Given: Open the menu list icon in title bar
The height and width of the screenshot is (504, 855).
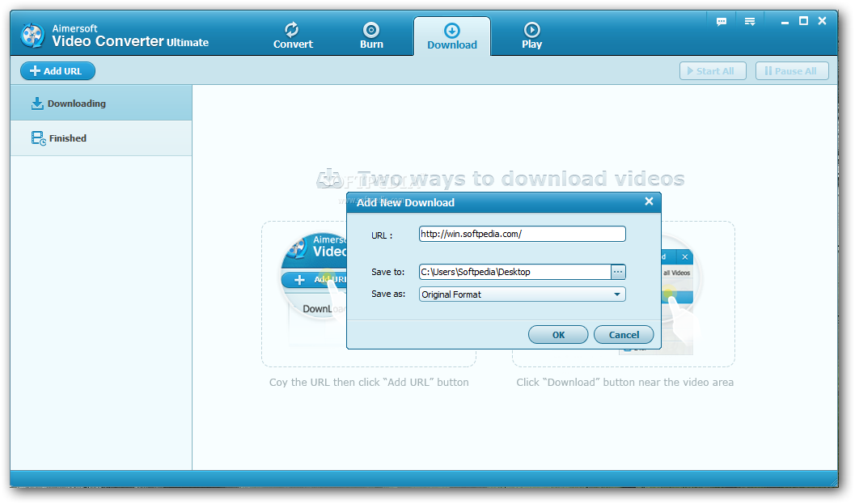Looking at the screenshot, I should pyautogui.click(x=750, y=22).
